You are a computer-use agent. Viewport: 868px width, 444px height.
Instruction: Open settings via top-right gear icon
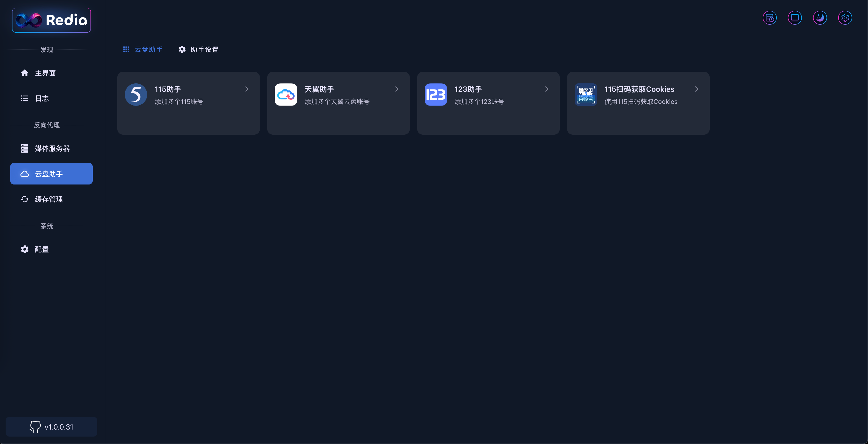pyautogui.click(x=845, y=18)
